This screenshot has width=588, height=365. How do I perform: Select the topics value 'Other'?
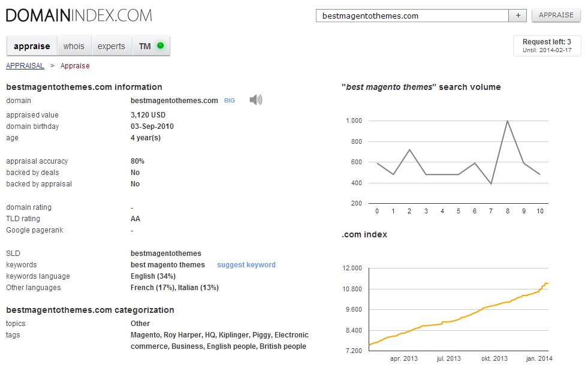[x=140, y=324]
